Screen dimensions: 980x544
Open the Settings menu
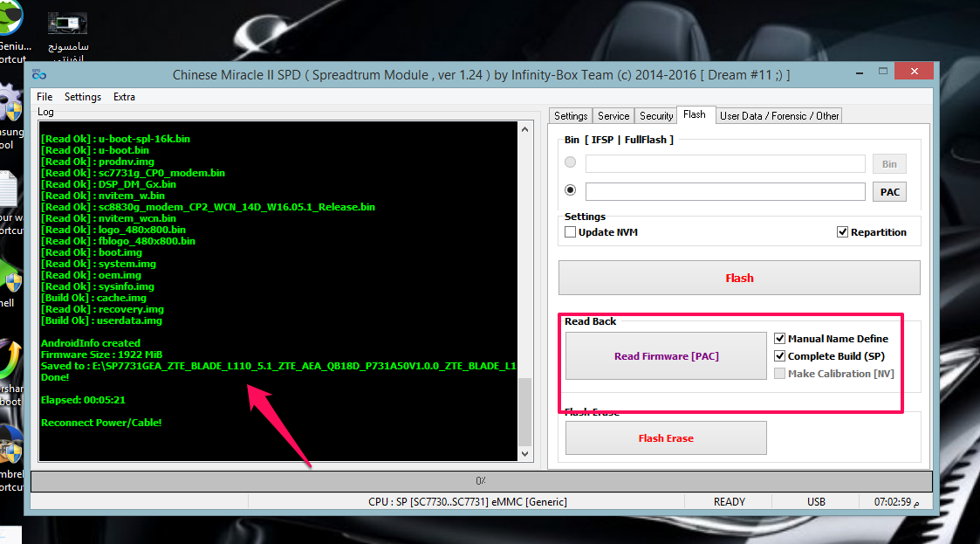(x=83, y=97)
